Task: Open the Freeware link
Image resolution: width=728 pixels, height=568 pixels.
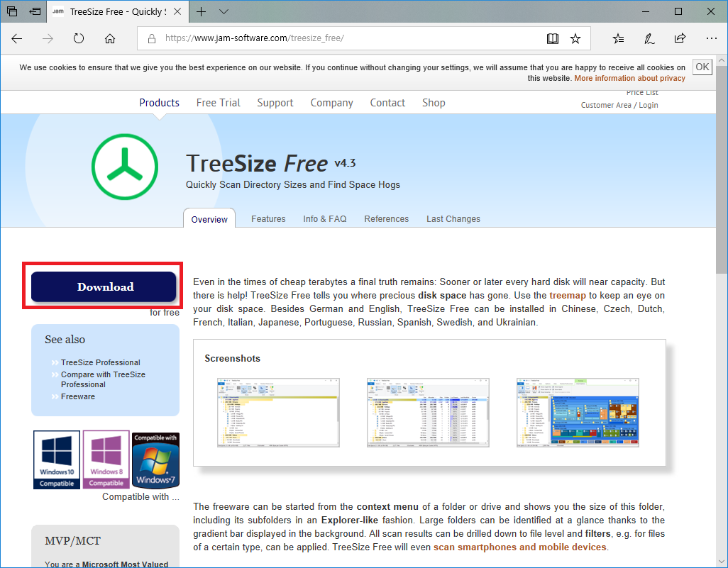Action: (x=78, y=396)
